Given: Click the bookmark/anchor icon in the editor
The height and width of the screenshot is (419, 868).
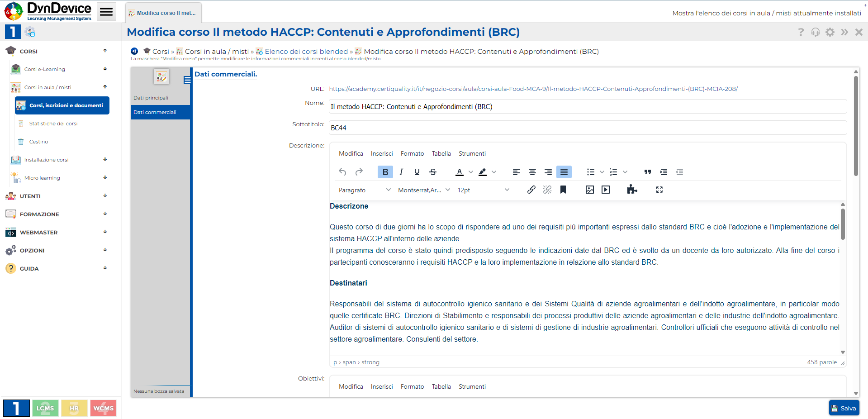Looking at the screenshot, I should tap(563, 190).
